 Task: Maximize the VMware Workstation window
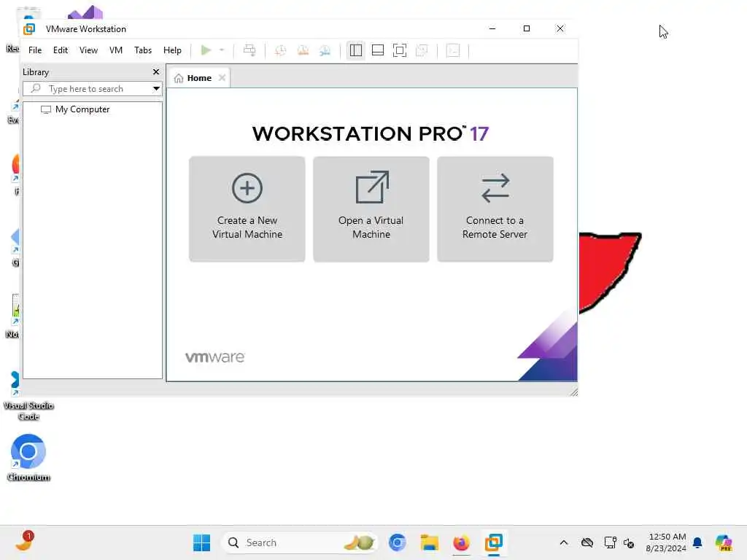tap(527, 28)
